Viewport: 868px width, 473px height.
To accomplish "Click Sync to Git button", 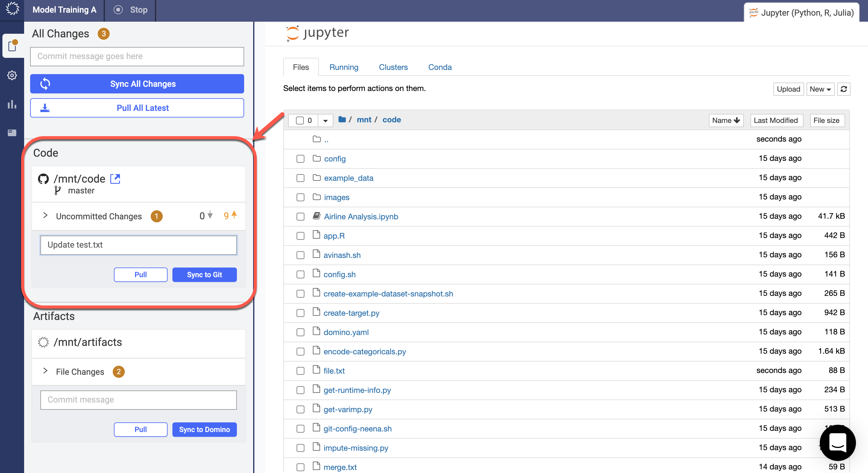I will [x=204, y=274].
